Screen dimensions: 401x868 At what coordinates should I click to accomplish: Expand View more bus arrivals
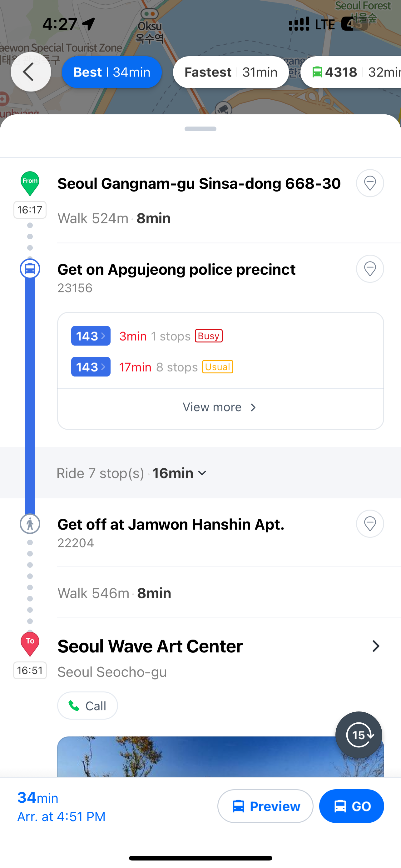(220, 407)
